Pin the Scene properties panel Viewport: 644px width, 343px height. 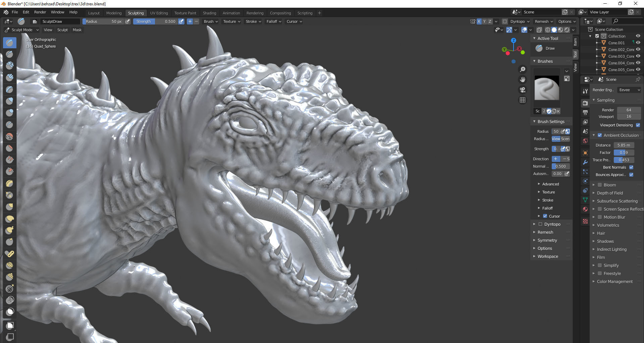[x=638, y=79]
